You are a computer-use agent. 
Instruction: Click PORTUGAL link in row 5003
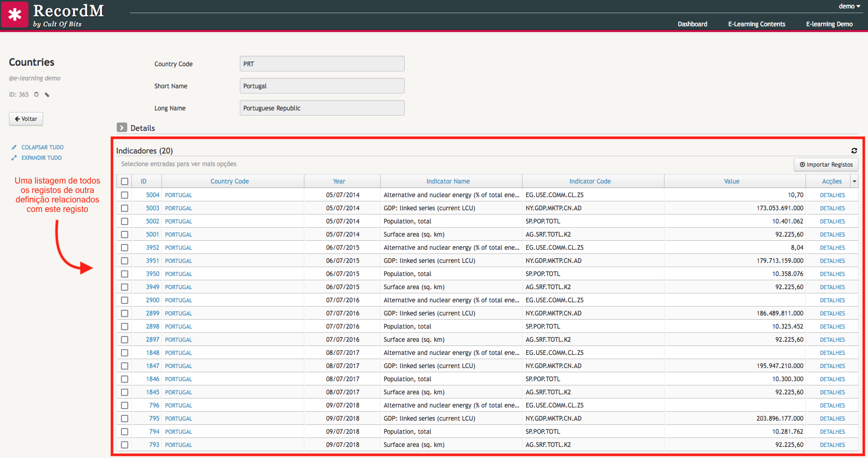[x=179, y=208]
